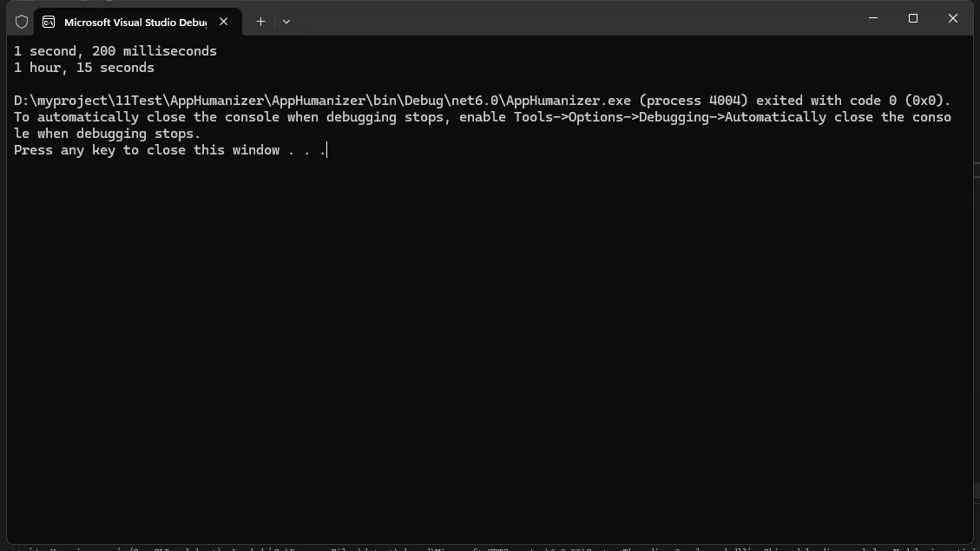
Task: Click the console icon in the tab
Action: pos(49,22)
